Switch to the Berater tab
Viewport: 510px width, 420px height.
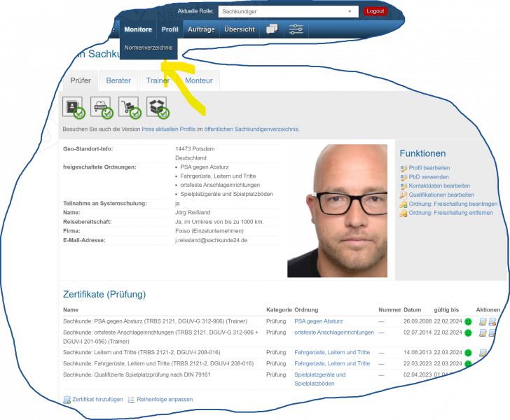tap(118, 80)
